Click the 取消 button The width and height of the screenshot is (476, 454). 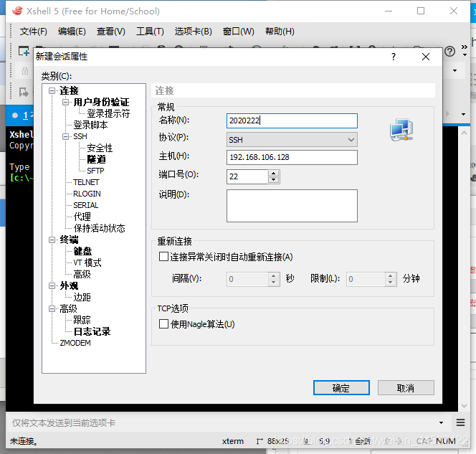[406, 388]
